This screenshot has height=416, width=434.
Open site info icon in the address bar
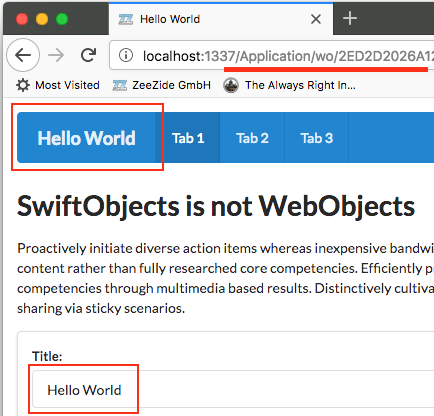click(126, 55)
